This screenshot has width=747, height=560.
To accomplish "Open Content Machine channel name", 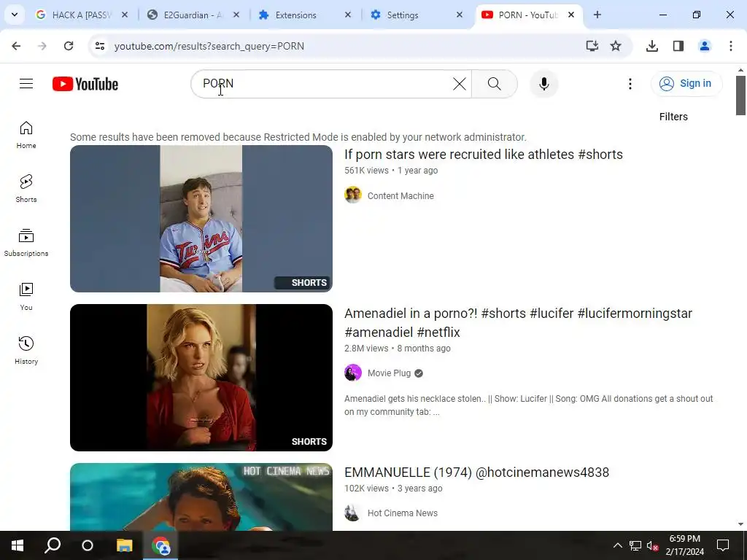I will click(400, 195).
